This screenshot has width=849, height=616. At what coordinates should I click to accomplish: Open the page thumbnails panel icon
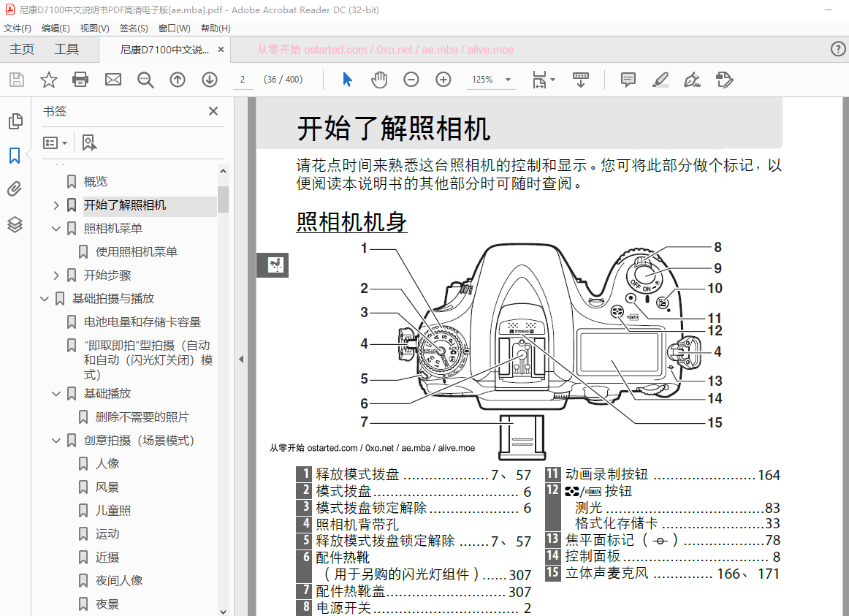pos(15,121)
